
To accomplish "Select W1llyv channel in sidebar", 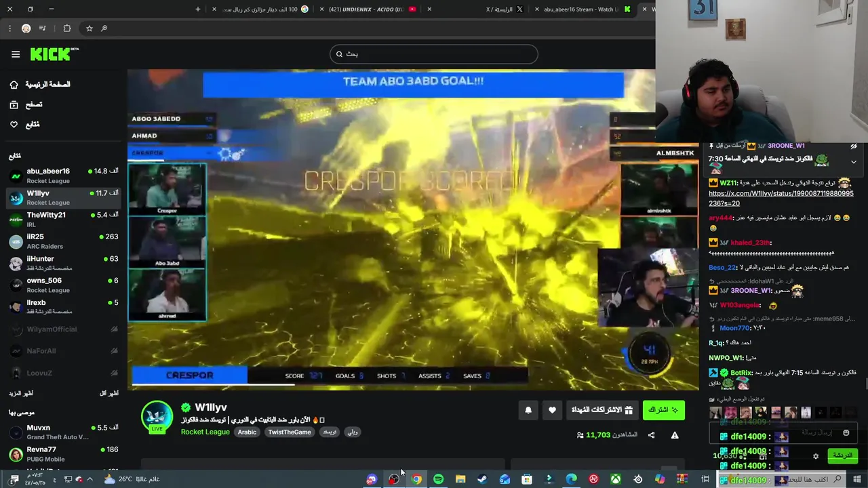I will [64, 197].
